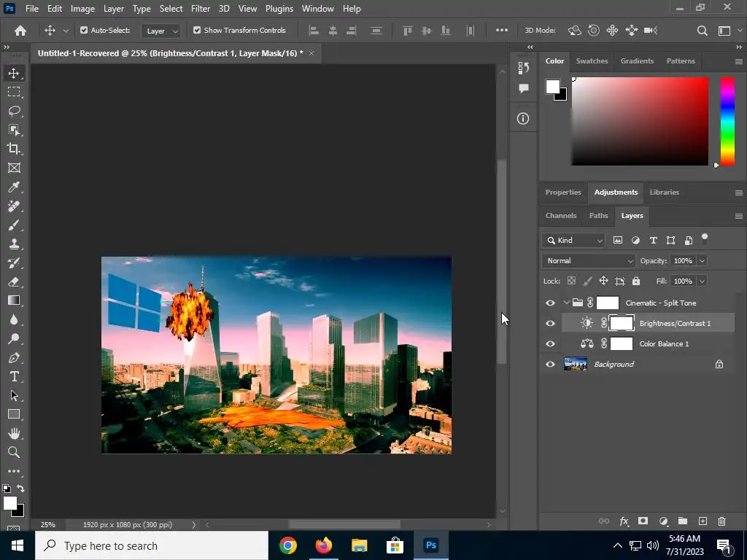Select the Clone Stamp tool
This screenshot has width=747, height=560.
click(x=14, y=244)
